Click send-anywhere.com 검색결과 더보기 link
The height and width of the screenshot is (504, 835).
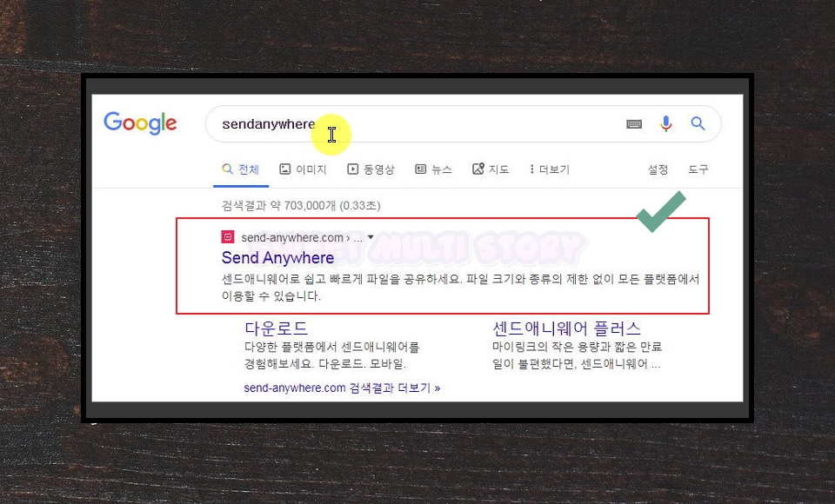point(342,388)
